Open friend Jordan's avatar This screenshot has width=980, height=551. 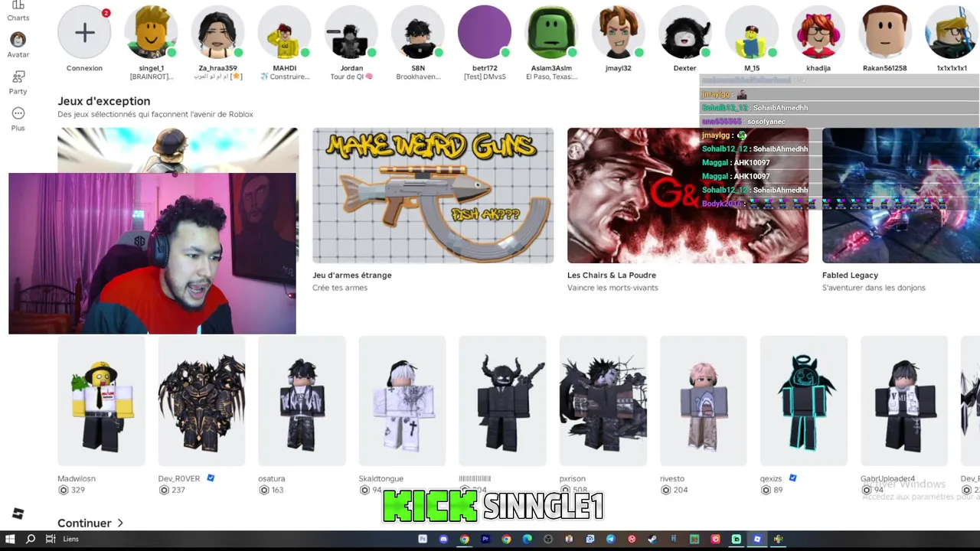(351, 32)
